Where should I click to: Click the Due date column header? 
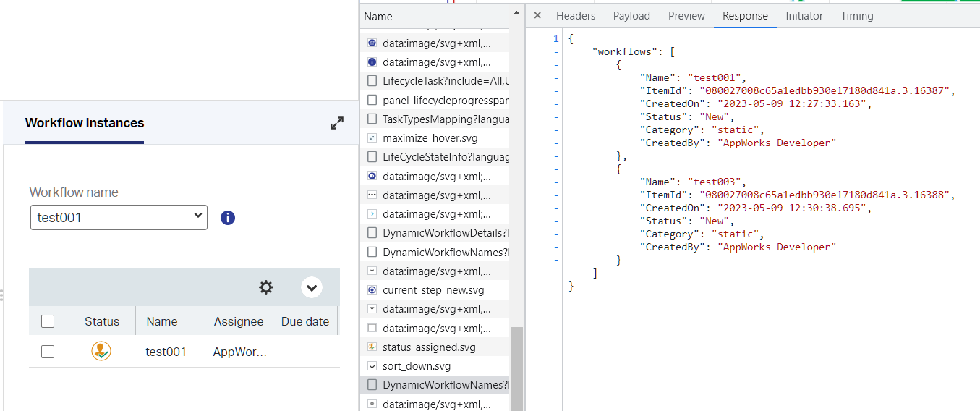coord(304,321)
